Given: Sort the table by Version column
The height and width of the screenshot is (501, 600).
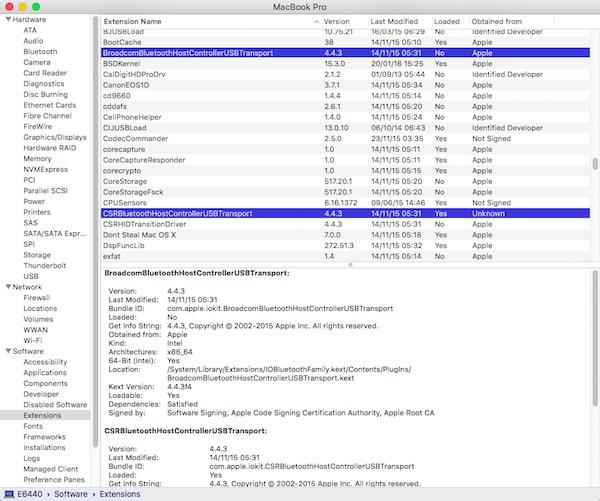Looking at the screenshot, I should tap(342, 21).
